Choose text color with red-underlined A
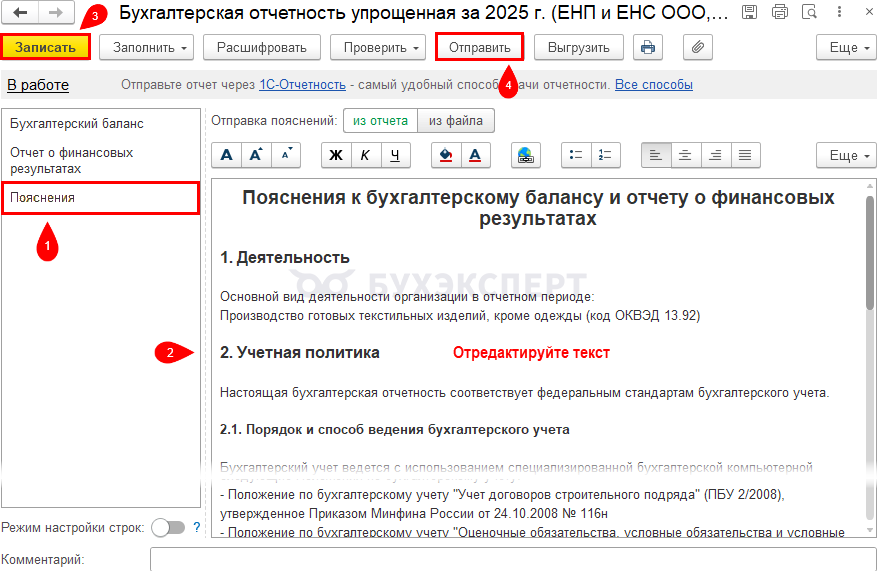Screen dimensions: 877x571 (475, 155)
